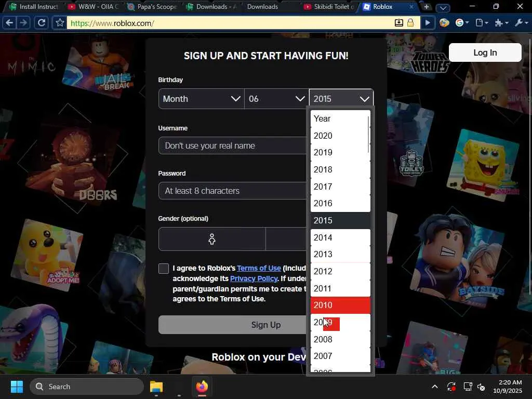Screen dimensions: 532x399
Task: Open a new tab with plus button
Action: [x=427, y=7]
